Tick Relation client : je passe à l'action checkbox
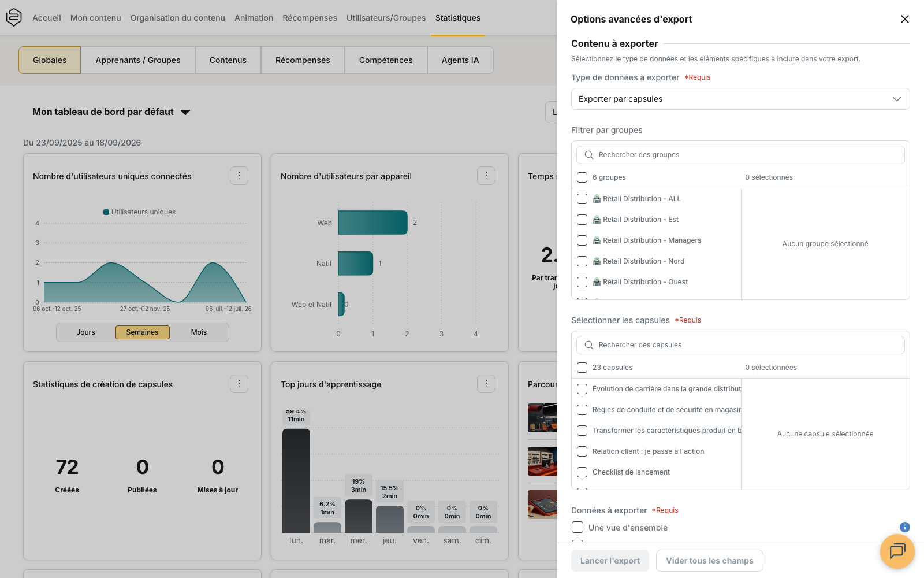The width and height of the screenshot is (924, 578). pos(582,451)
